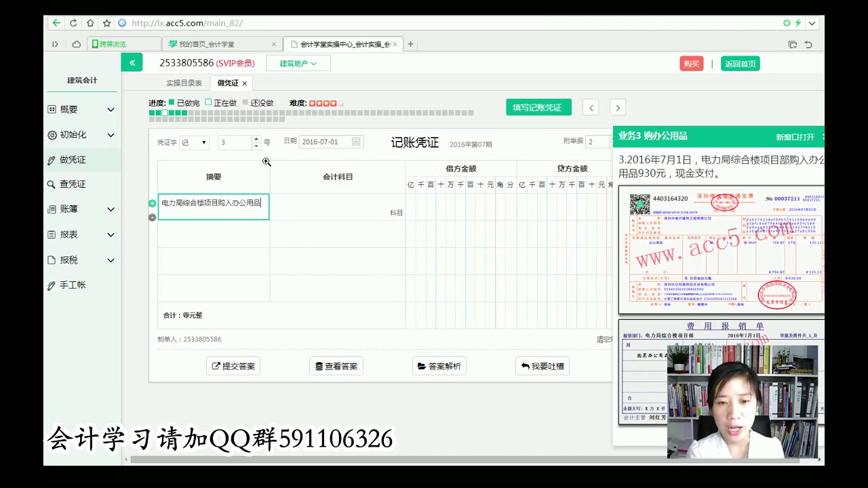This screenshot has width=868, height=488.
Task: Increase voucher number using the up stepper arrow
Action: click(256, 138)
